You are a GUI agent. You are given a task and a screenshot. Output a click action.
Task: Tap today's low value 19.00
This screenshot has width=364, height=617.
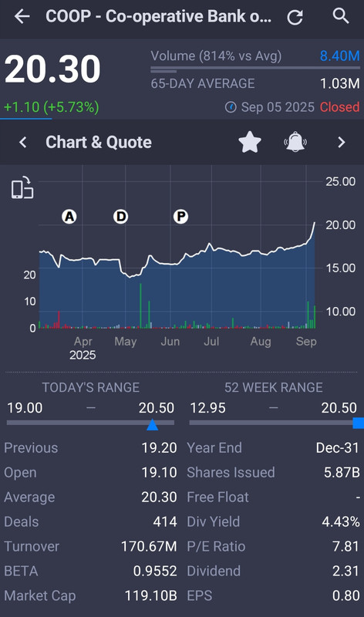(x=25, y=408)
